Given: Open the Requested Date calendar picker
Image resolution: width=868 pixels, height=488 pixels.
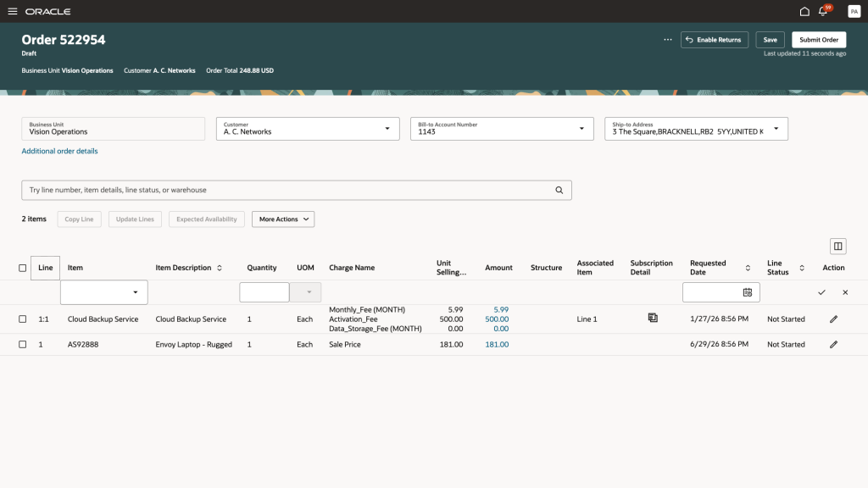Looking at the screenshot, I should 747,292.
